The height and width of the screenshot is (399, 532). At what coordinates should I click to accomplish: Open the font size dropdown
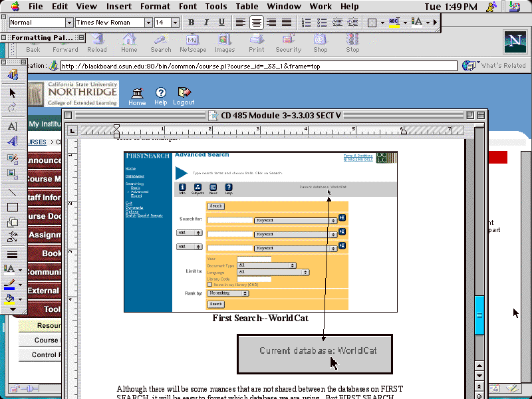click(175, 23)
